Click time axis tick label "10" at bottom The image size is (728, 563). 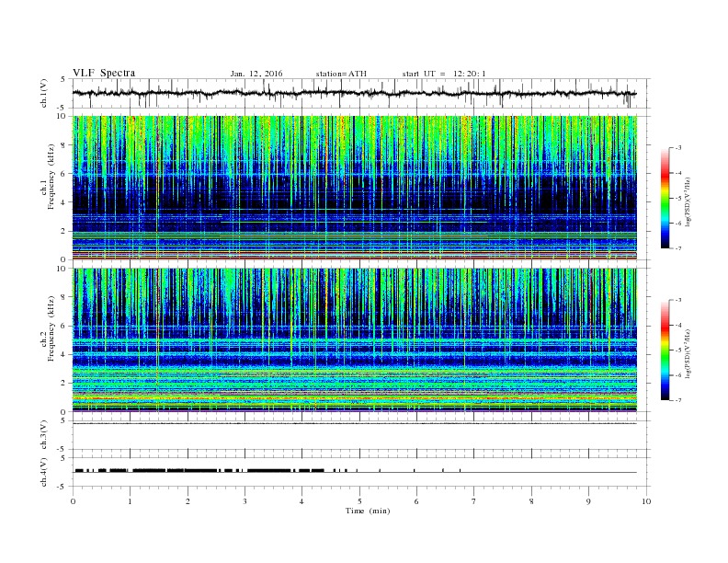646,501
